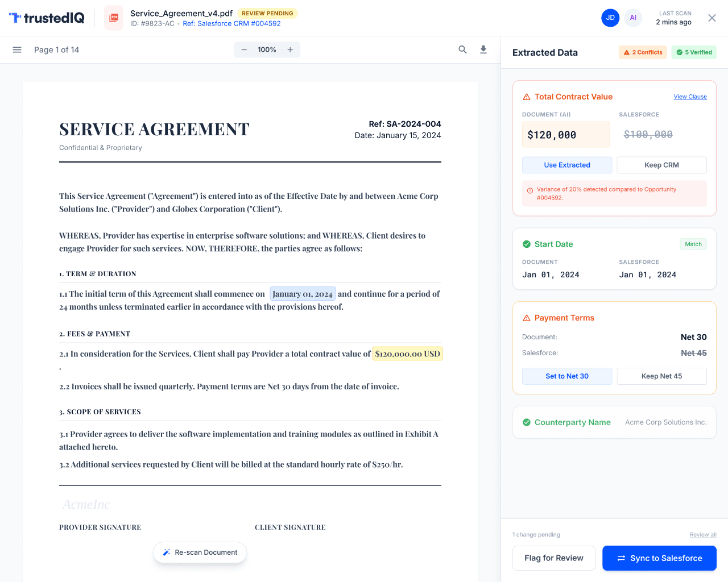Click the Net 30 document value
The height and width of the screenshot is (582, 728).
pyautogui.click(x=694, y=337)
